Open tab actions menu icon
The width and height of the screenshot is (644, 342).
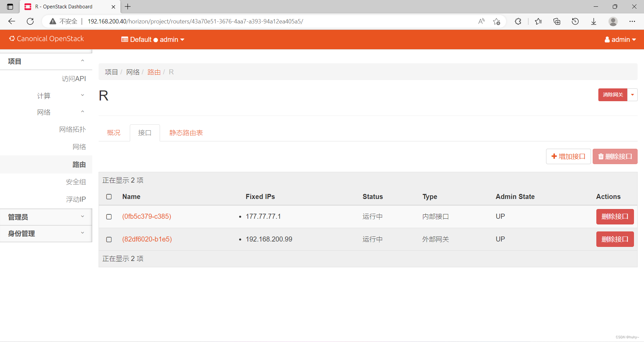(x=10, y=7)
